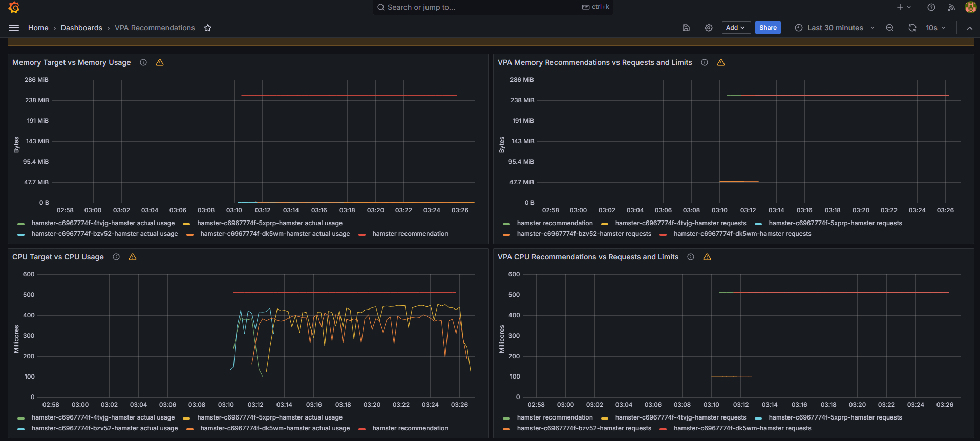Click the plus new-item icon
Image resolution: width=980 pixels, height=441 pixels.
(900, 7)
